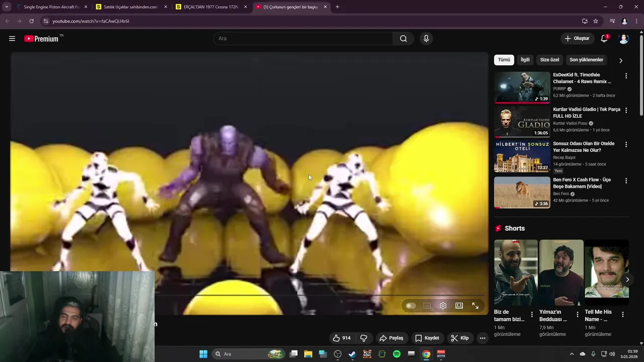The height and width of the screenshot is (362, 644).
Task: Start voice search with microphone icon
Action: click(x=426, y=39)
